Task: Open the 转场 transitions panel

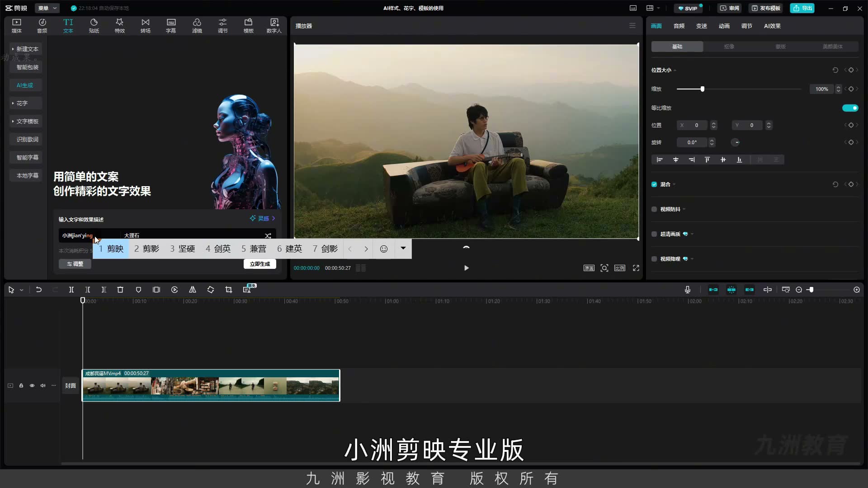Action: tap(146, 26)
